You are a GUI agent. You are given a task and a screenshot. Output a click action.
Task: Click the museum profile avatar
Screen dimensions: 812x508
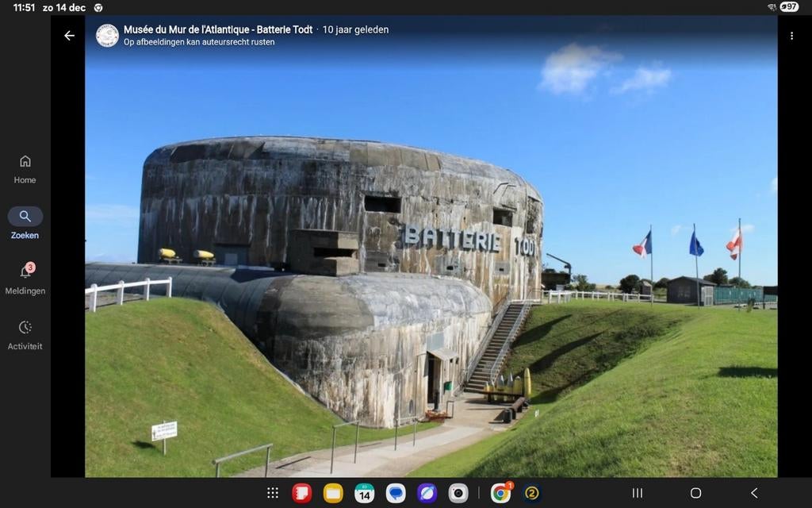[107, 36]
